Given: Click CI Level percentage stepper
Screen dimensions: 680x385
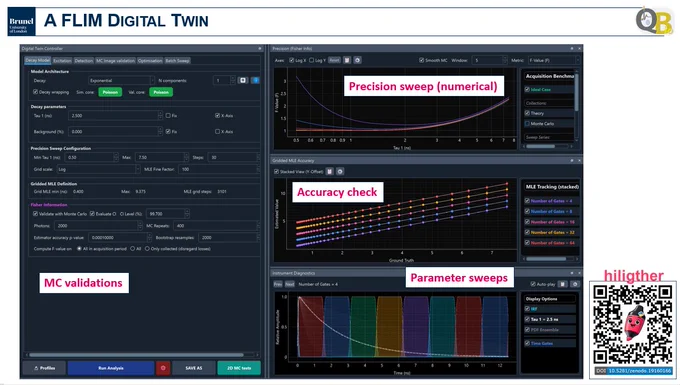Looking at the screenshot, I should 186,214.
